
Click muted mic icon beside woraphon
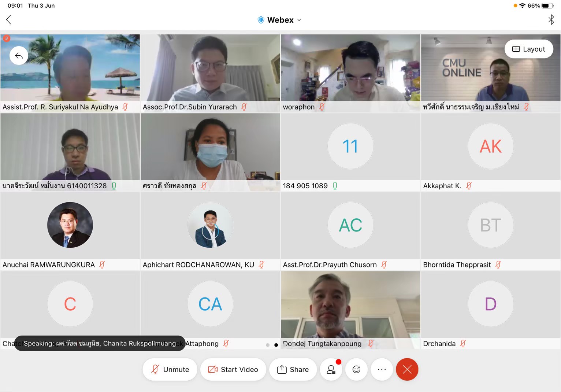[x=322, y=107]
